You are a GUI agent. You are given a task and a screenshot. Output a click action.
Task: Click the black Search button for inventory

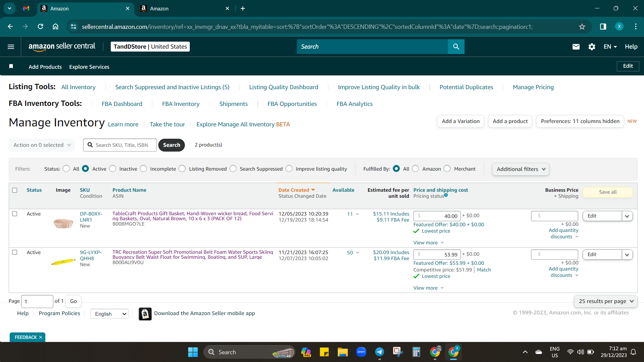point(171,145)
